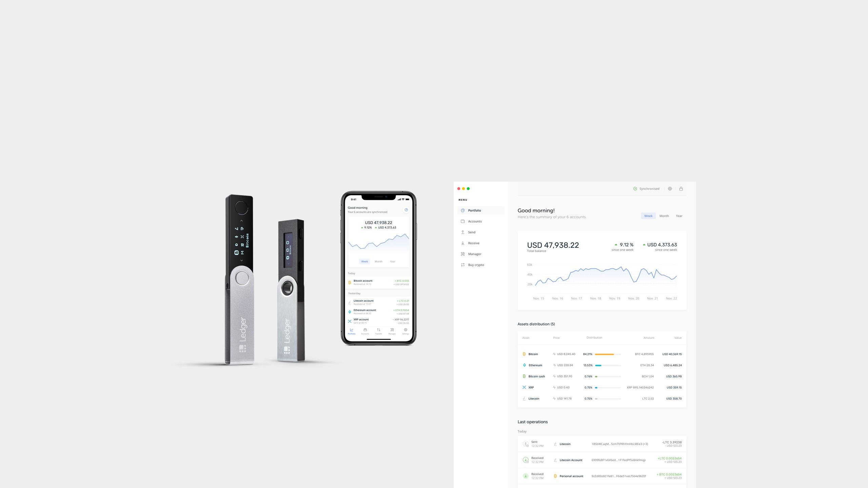Select the Week tab in portfolio chart
Viewport: 868px width, 488px height.
[648, 216]
